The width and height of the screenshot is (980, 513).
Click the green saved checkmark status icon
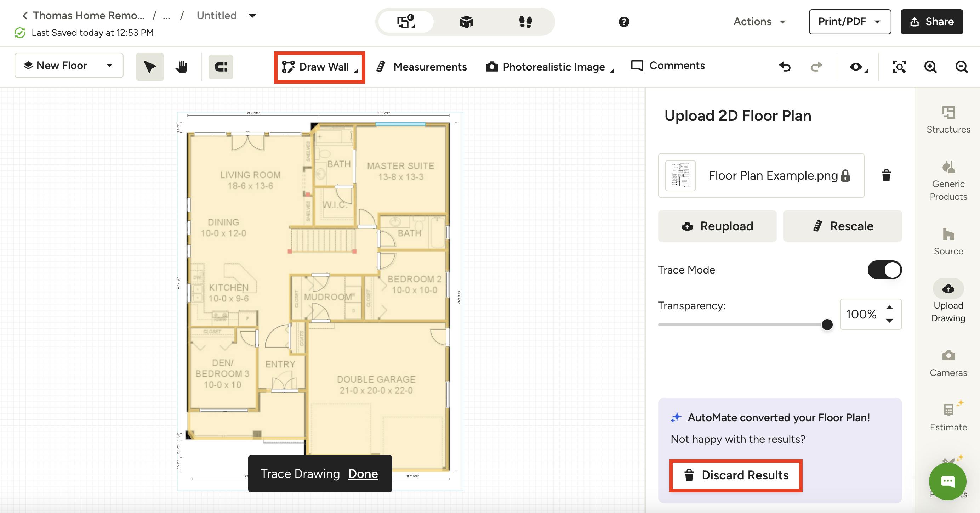(20, 33)
